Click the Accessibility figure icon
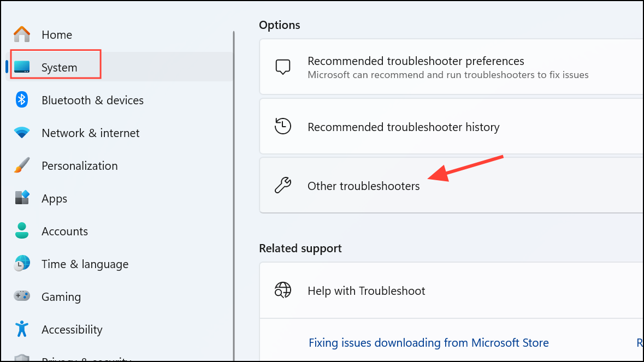 coord(22,329)
